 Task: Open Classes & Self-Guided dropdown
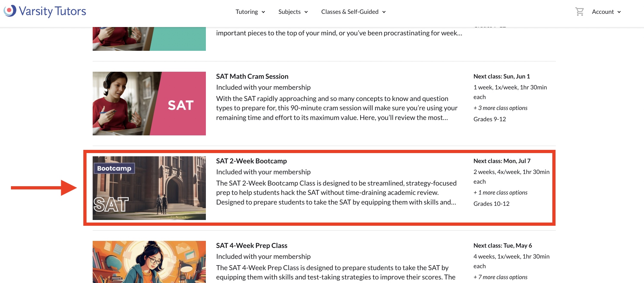(353, 12)
